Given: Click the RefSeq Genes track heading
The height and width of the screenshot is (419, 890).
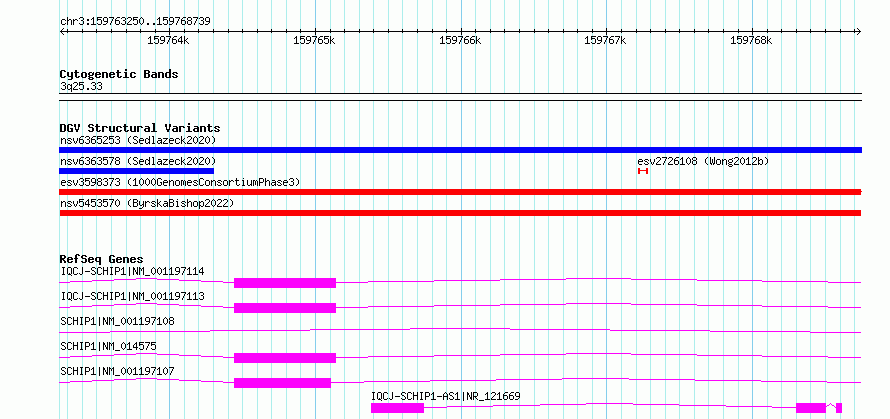Looking at the screenshot, I should coord(102,259).
